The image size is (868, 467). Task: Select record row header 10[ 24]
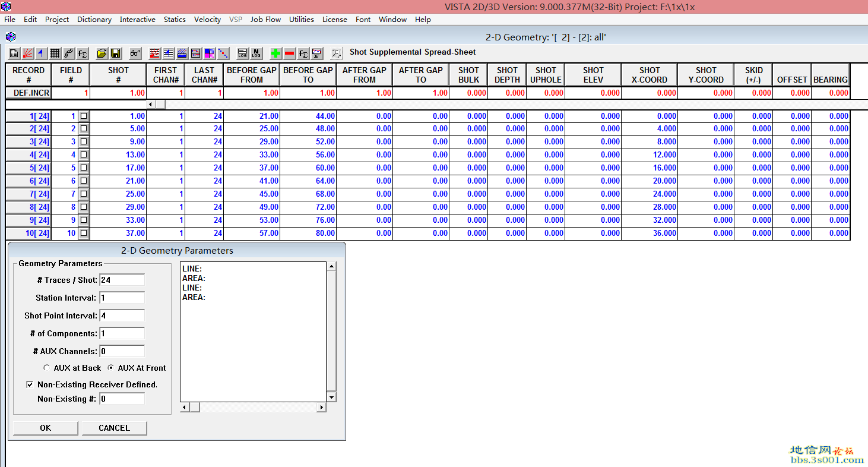click(28, 233)
